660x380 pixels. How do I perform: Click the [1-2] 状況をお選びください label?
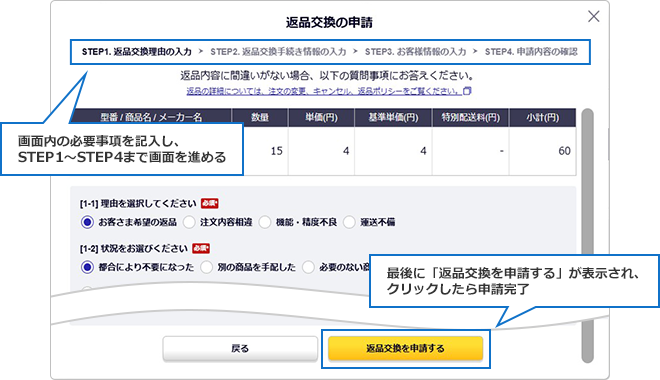pos(134,249)
